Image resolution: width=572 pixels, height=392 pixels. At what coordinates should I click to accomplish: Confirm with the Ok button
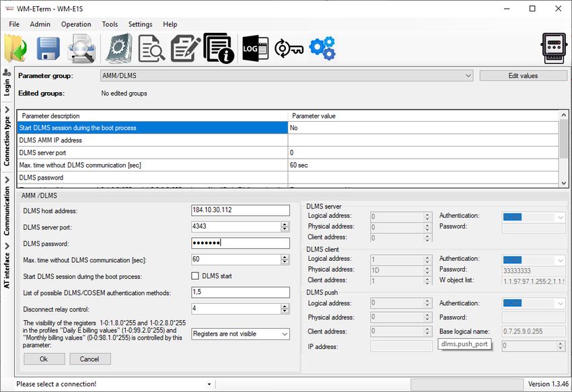point(44,359)
